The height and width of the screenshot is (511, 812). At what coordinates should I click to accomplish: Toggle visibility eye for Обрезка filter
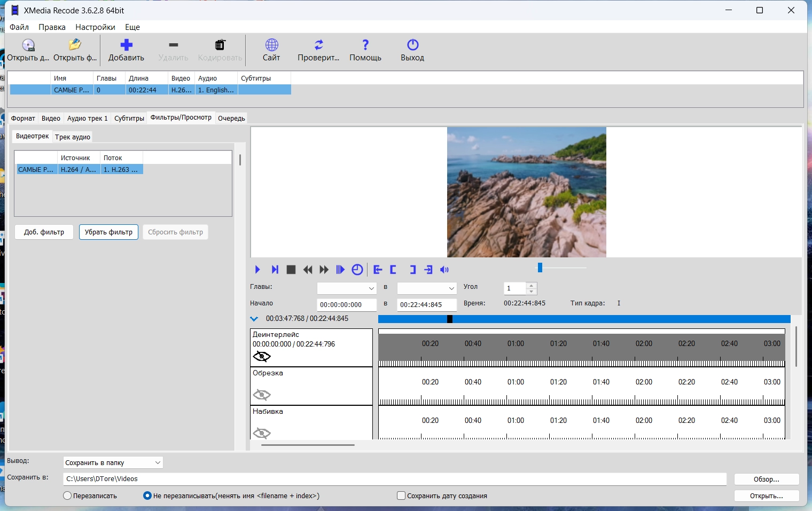tap(262, 395)
